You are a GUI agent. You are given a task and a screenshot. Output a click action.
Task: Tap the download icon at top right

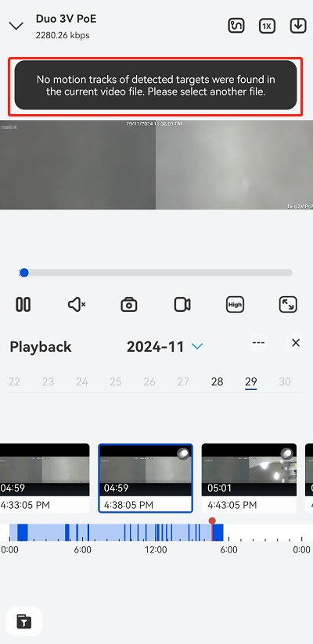pyautogui.click(x=298, y=26)
